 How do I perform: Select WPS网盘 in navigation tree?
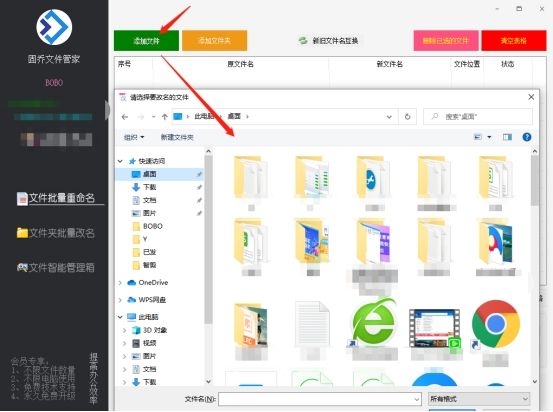click(152, 300)
